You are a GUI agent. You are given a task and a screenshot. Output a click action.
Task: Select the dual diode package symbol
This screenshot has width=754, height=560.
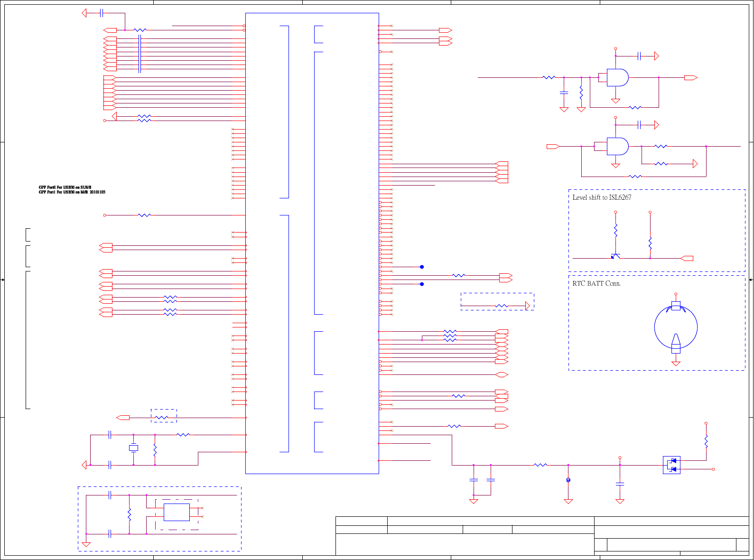671,465
